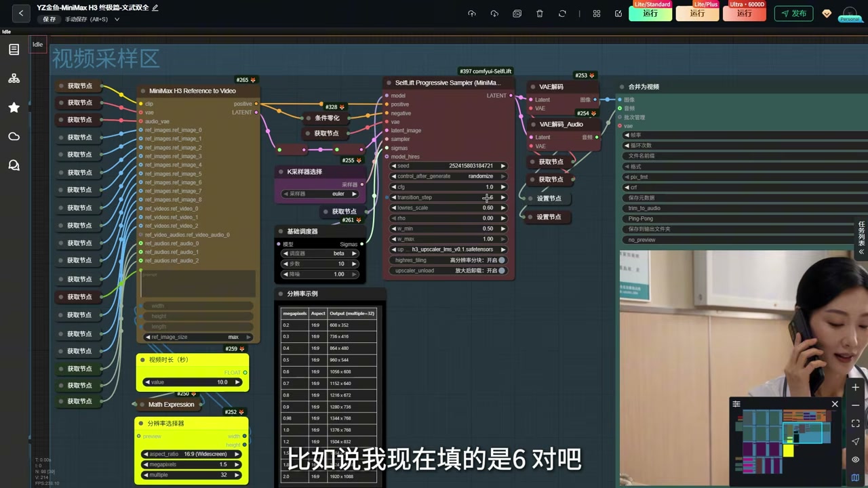Click the cloud download icon in top toolbar
This screenshot has height=488, width=868.
494,14
